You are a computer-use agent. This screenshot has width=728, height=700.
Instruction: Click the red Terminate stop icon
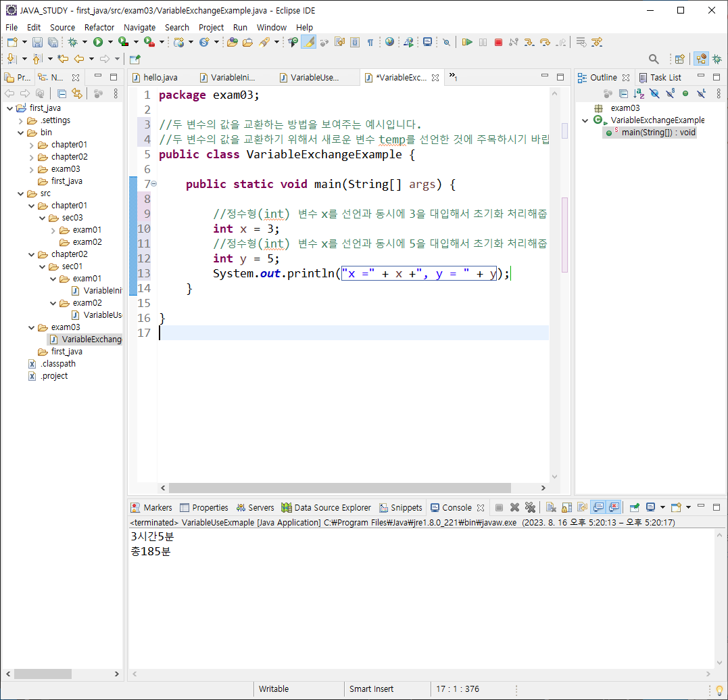(x=498, y=42)
